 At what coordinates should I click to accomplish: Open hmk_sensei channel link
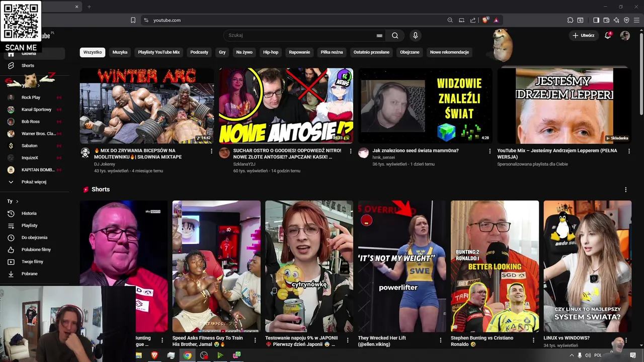coord(384,157)
